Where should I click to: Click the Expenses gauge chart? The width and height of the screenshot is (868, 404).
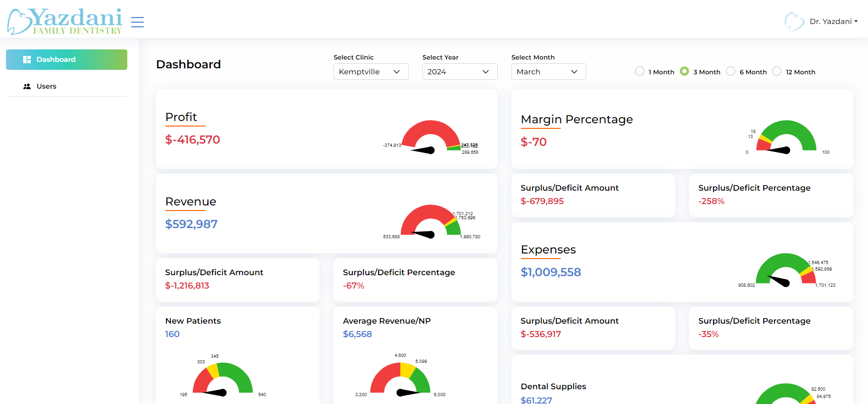point(786,270)
